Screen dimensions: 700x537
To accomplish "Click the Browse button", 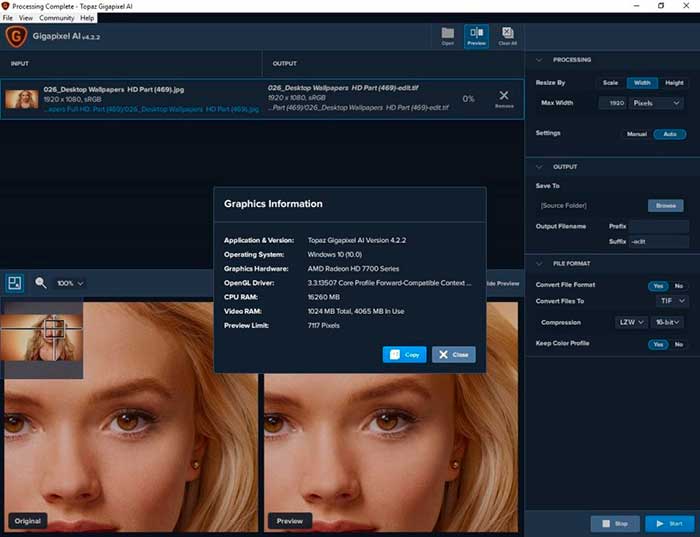I will tap(664, 205).
